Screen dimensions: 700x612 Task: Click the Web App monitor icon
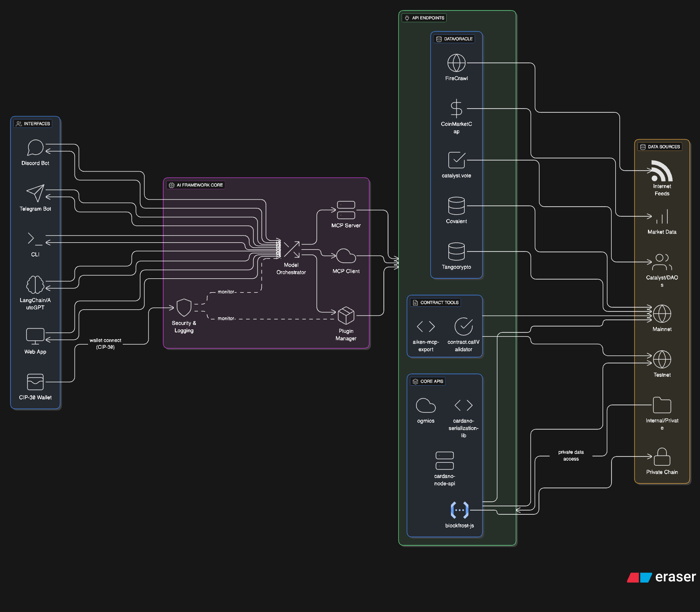35,336
